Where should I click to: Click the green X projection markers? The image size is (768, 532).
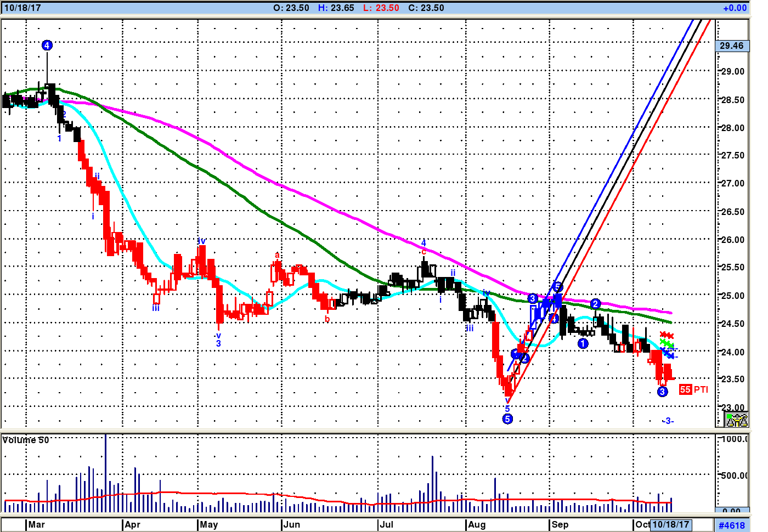click(x=667, y=344)
